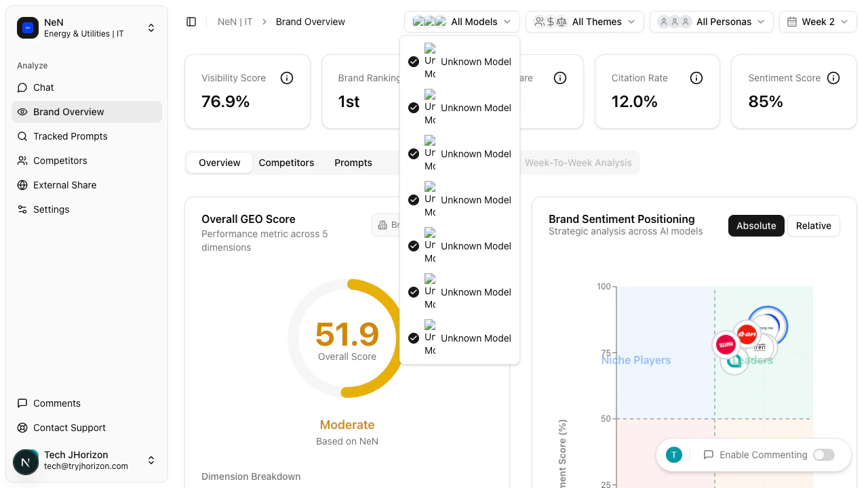Show Visibility Score info tooltip
The image size is (868, 488).
coord(287,78)
